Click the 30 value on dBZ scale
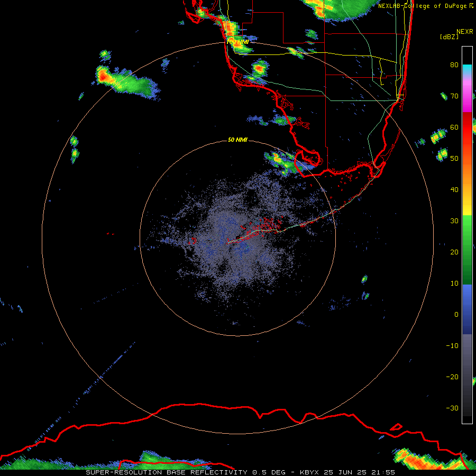The width and height of the screenshot is (476, 476). (x=454, y=221)
